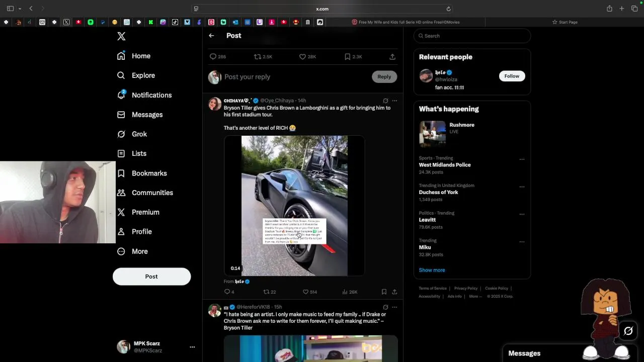Image resolution: width=644 pixels, height=362 pixels.
Task: Open options for West Midlands Police trend
Action: tap(522, 159)
